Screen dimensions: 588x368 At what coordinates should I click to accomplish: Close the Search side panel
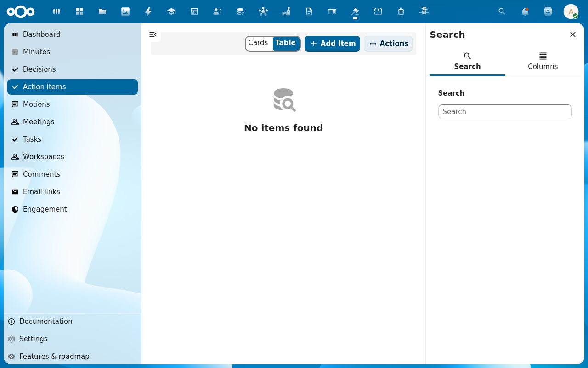(x=573, y=34)
